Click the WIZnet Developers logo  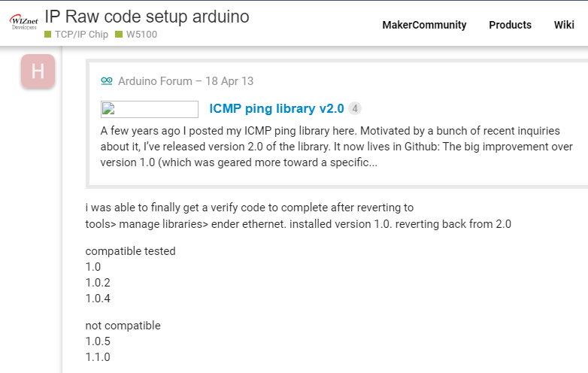[x=23, y=22]
